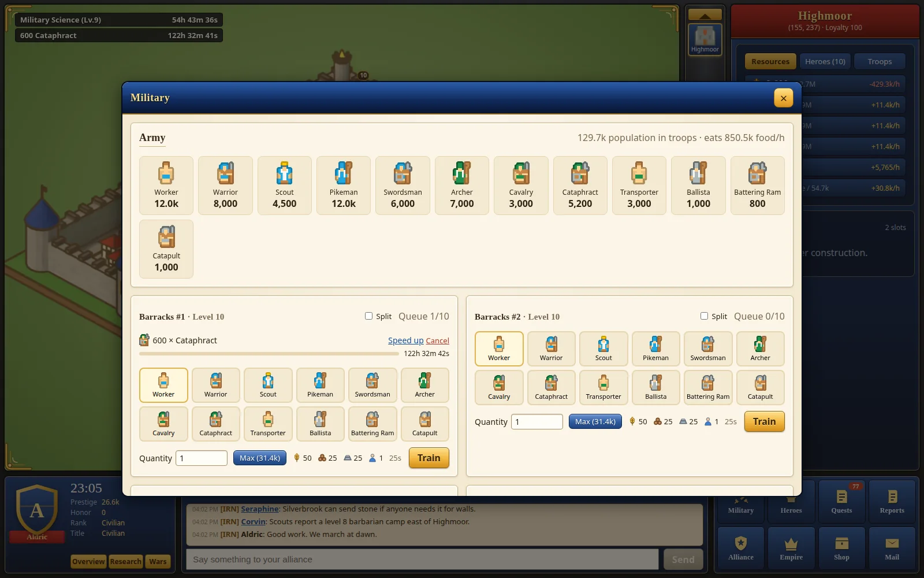Close the Military dialog
The image size is (924, 578).
pos(783,98)
